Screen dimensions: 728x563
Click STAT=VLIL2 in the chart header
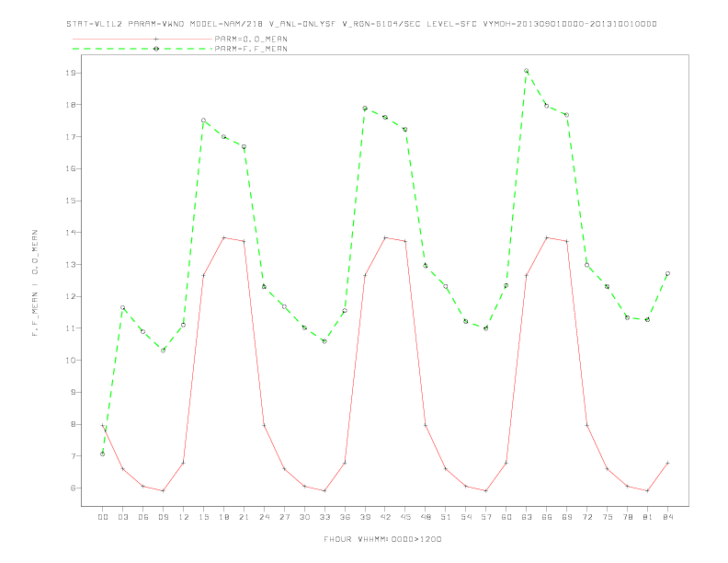pyautogui.click(x=95, y=24)
